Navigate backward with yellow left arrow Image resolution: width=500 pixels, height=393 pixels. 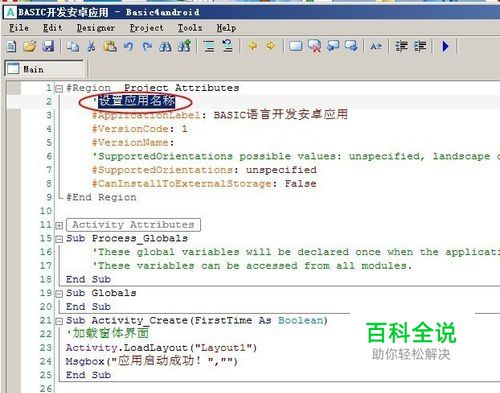pos(253,46)
